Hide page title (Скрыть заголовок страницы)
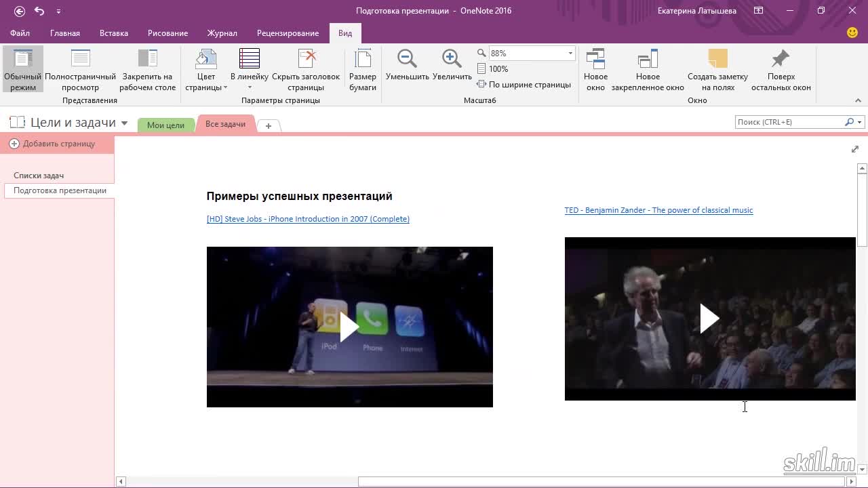This screenshot has height=488, width=868. (x=306, y=70)
